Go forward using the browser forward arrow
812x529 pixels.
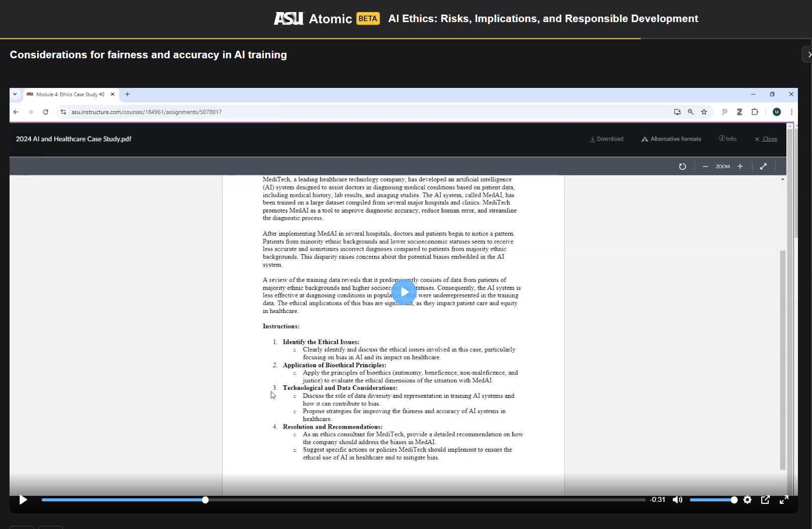click(x=31, y=112)
